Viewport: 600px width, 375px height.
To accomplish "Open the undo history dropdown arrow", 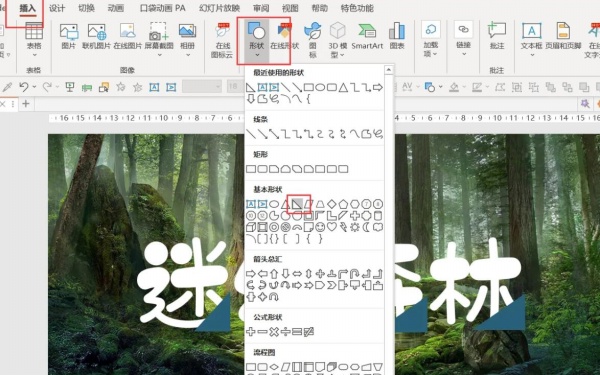I will click(34, 87).
